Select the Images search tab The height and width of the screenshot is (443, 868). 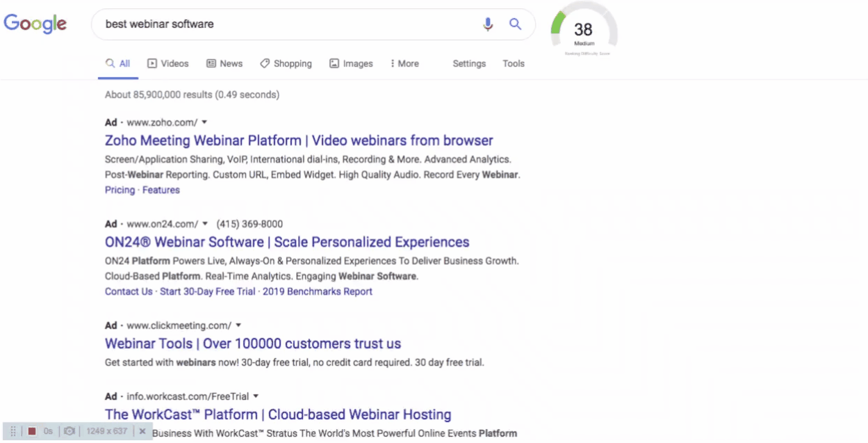tap(351, 63)
